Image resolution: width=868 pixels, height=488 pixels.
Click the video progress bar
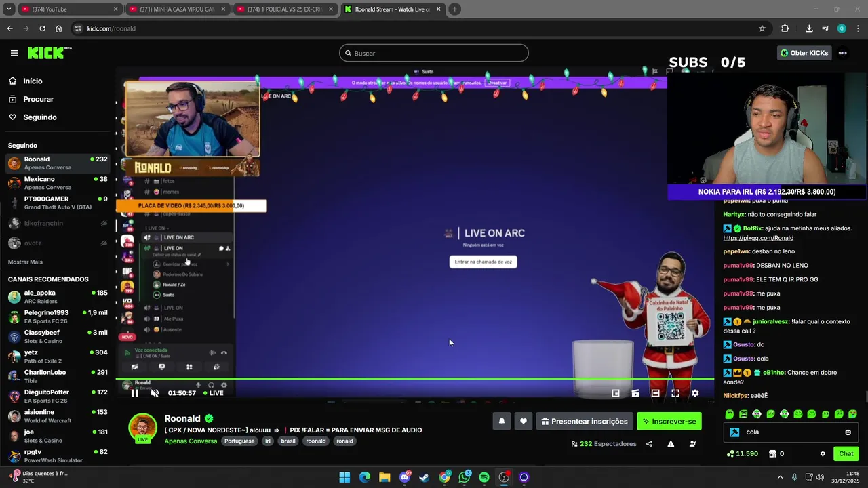pos(415,379)
